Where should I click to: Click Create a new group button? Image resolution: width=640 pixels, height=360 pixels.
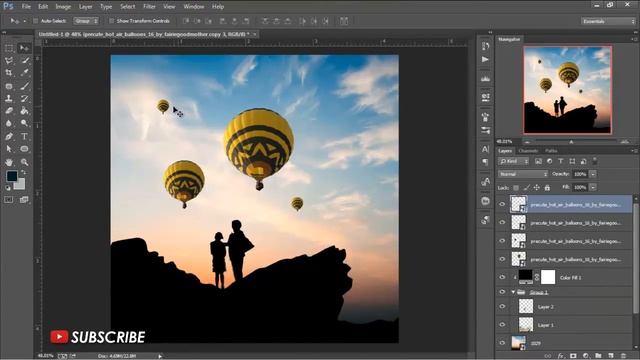tap(598, 356)
